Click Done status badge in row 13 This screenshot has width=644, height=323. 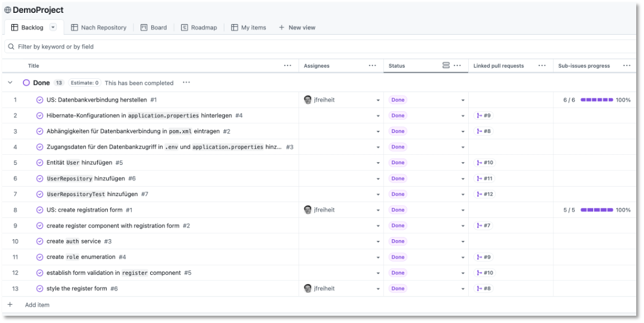tap(397, 288)
